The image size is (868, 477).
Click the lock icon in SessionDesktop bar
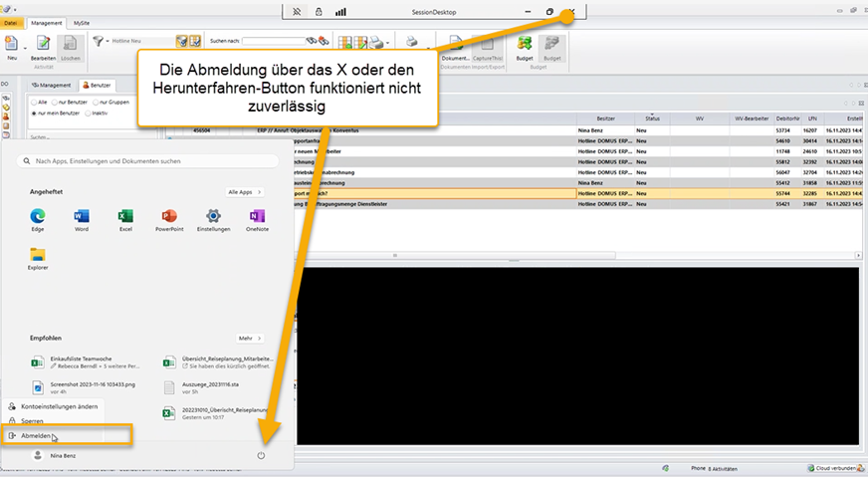coord(319,12)
